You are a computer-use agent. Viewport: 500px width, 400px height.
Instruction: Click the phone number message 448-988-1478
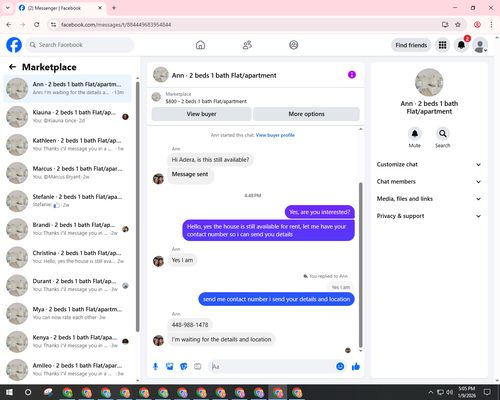190,325
